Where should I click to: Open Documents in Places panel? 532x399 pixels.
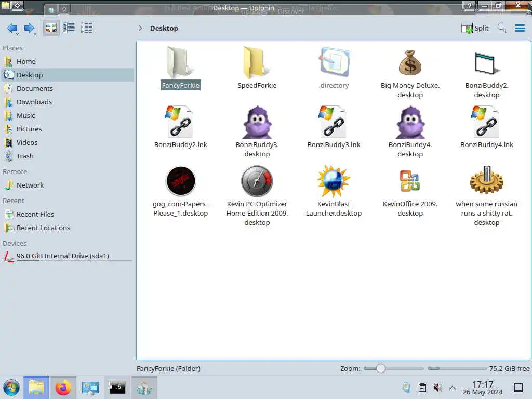point(67,88)
